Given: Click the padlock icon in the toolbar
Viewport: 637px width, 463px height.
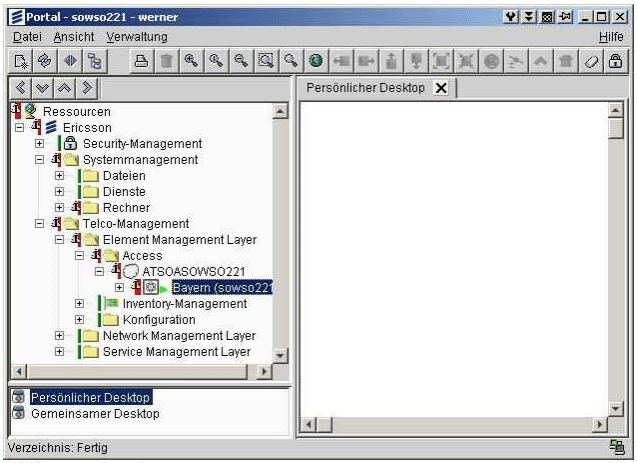Looking at the screenshot, I should [616, 61].
